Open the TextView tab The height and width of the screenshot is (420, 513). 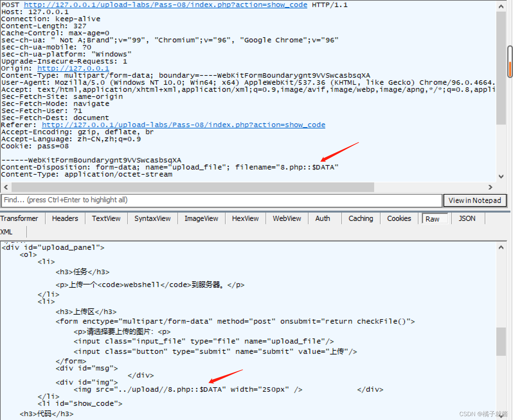pos(106,218)
